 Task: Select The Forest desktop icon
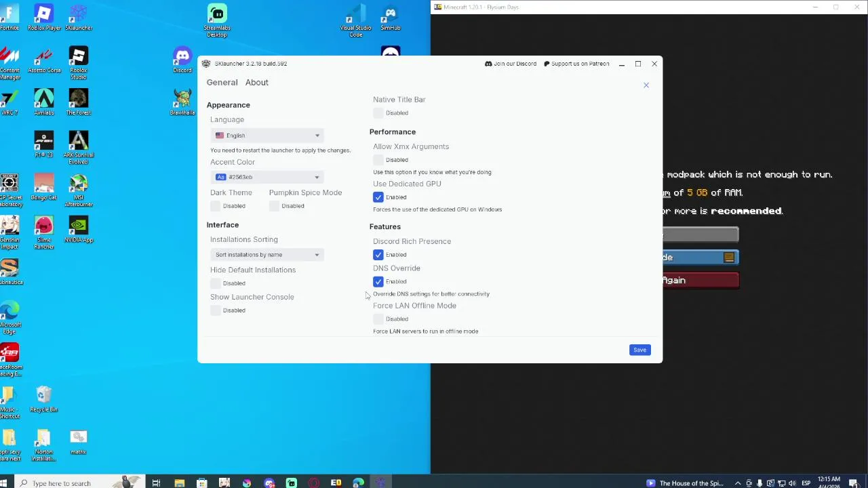point(79,102)
